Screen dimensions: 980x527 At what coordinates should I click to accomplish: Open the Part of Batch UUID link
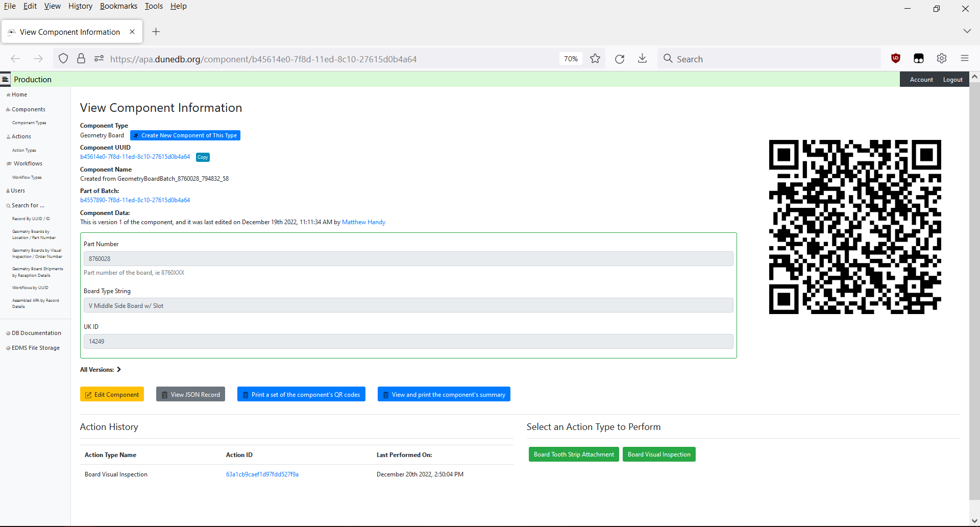click(x=135, y=200)
